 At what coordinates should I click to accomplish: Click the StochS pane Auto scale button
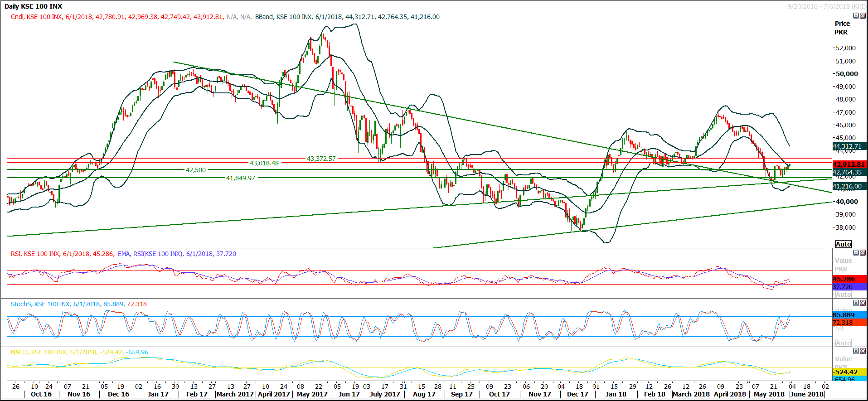(x=843, y=343)
